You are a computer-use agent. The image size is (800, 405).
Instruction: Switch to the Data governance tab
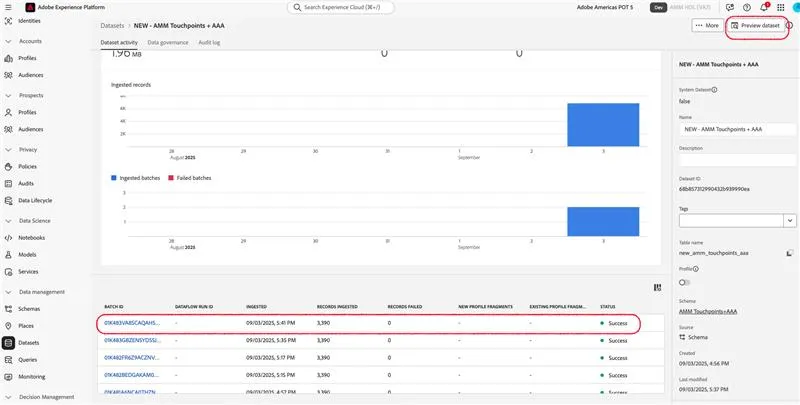point(168,42)
